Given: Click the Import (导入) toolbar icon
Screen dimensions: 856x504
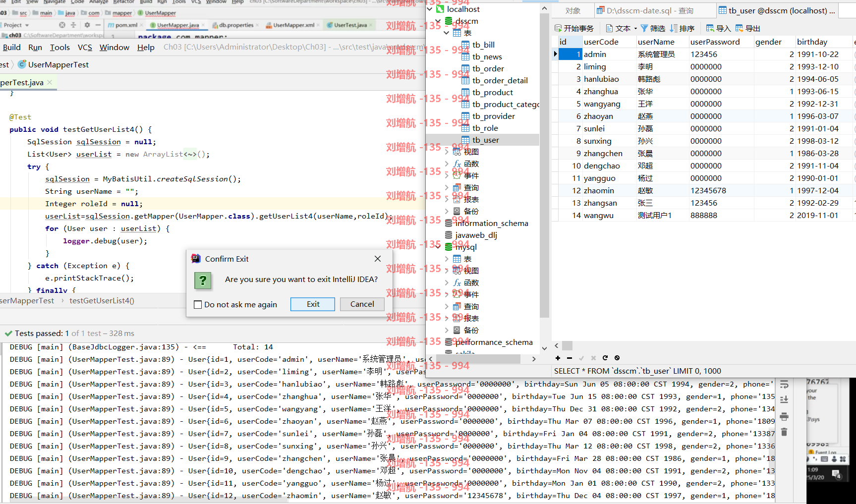Looking at the screenshot, I should point(710,28).
